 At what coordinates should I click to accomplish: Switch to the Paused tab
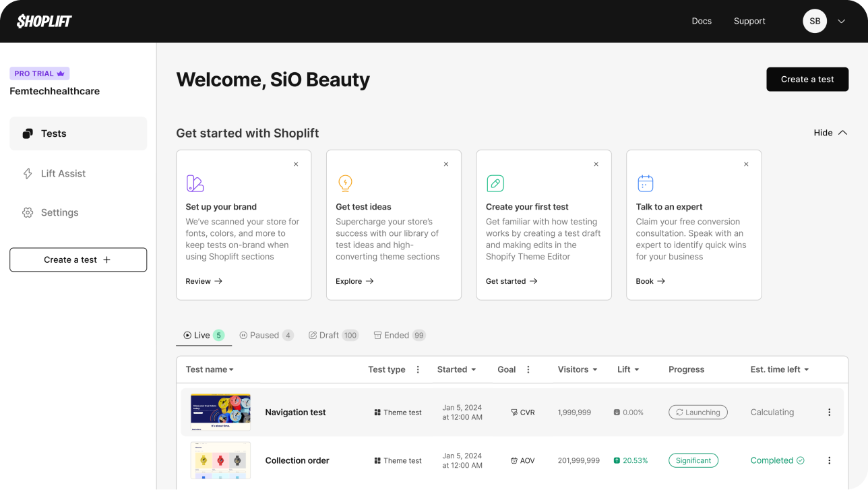(x=266, y=335)
